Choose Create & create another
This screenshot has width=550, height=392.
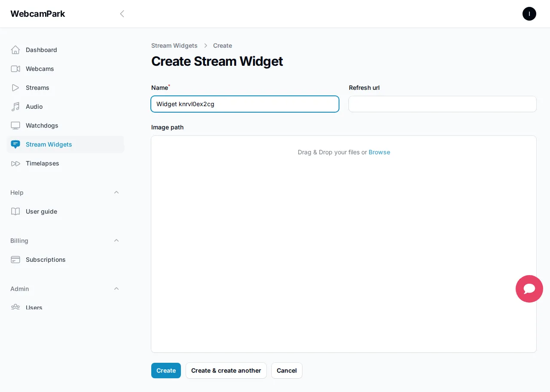[226, 371]
